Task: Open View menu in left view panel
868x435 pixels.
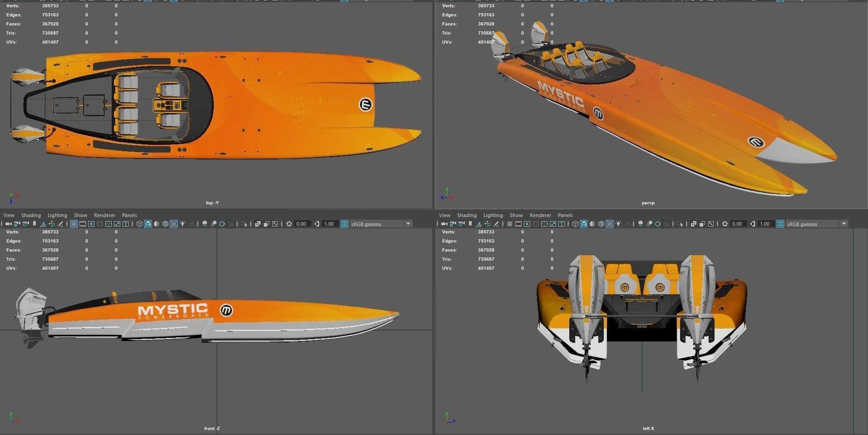Action: (444, 215)
